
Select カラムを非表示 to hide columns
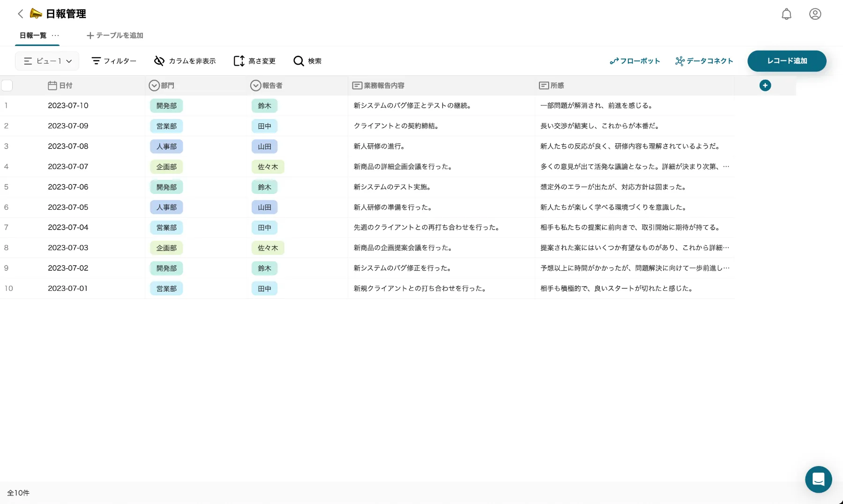coord(185,61)
